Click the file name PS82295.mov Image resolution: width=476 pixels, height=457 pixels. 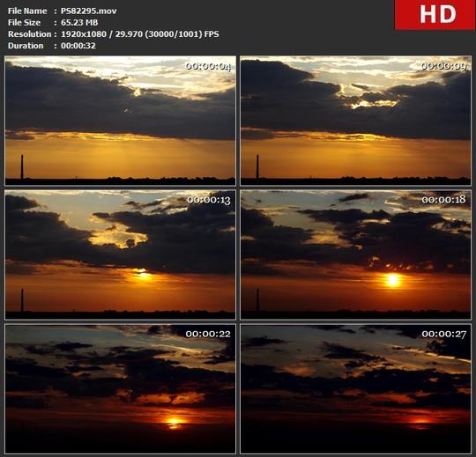click(x=89, y=11)
